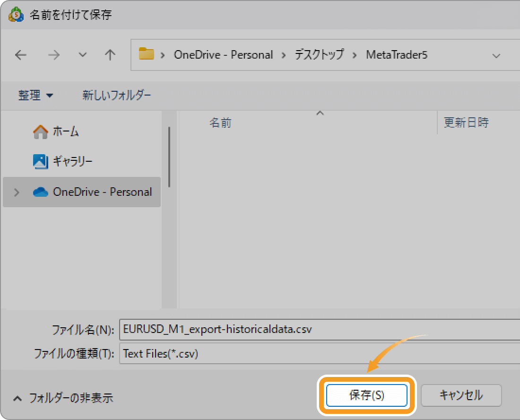The image size is (520, 420).
Task: Click the ギャラリー picture icon
Action: point(41,162)
